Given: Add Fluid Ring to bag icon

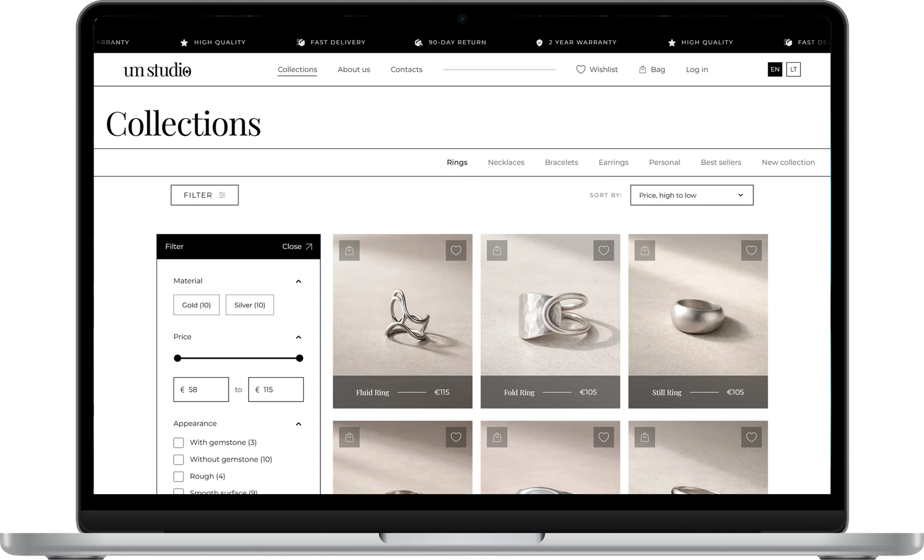Looking at the screenshot, I should tap(349, 250).
